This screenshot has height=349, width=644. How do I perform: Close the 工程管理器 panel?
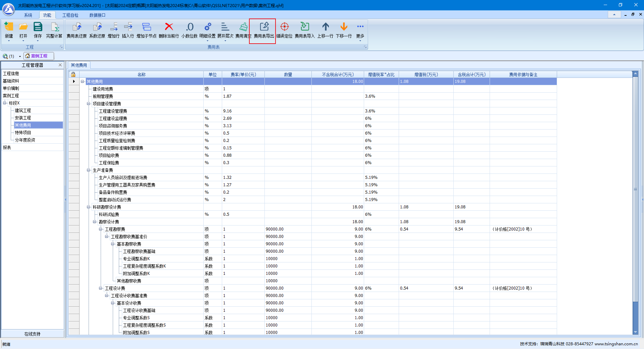click(60, 65)
